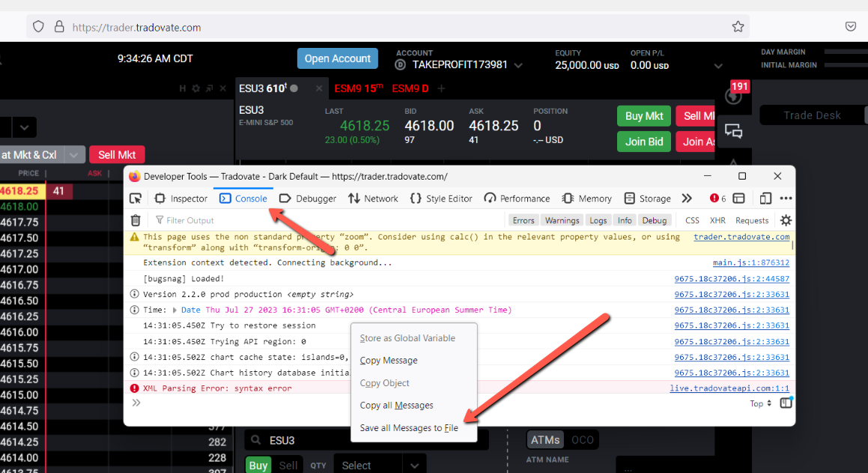Open module settings gear in left panel

[x=196, y=88]
